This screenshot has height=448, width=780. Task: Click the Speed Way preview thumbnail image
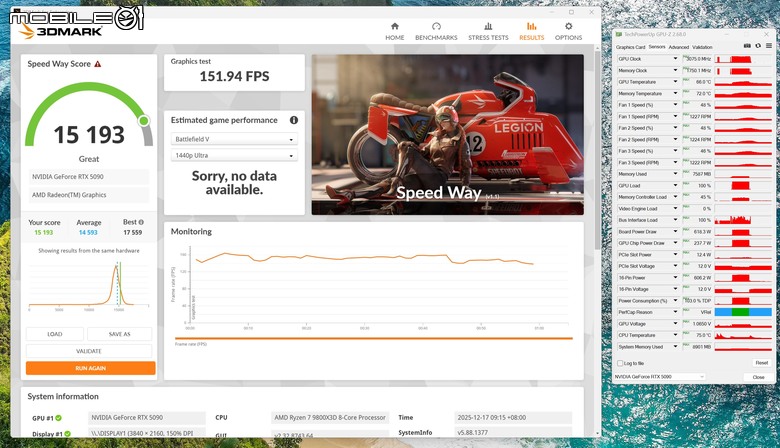click(x=448, y=135)
